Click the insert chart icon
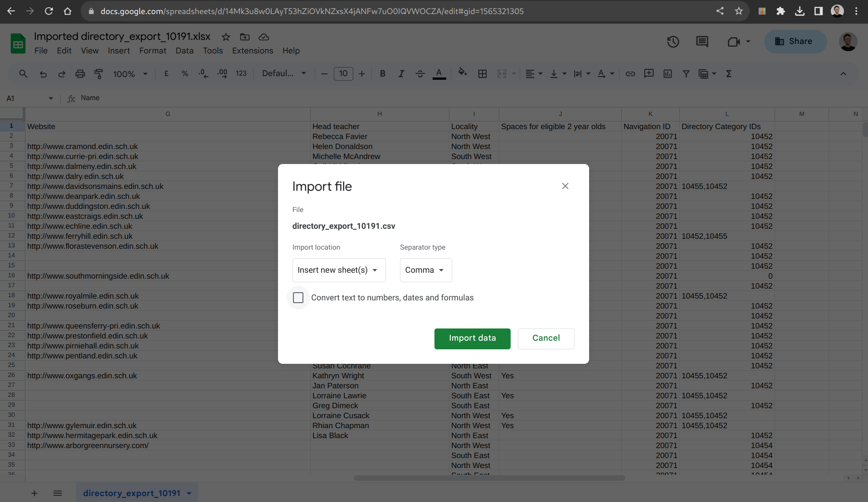Screen dimensions: 868x502 click(x=668, y=74)
